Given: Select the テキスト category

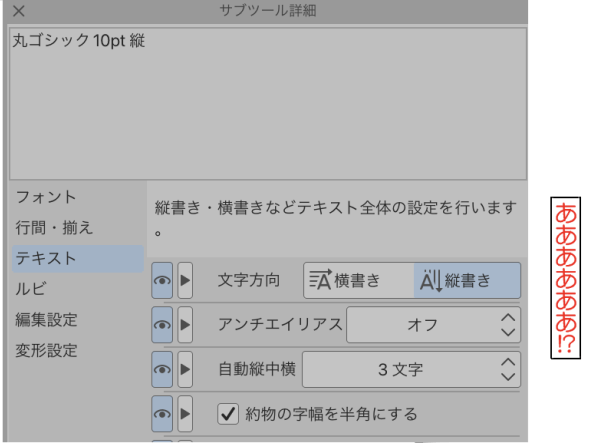Looking at the screenshot, I should (78, 259).
